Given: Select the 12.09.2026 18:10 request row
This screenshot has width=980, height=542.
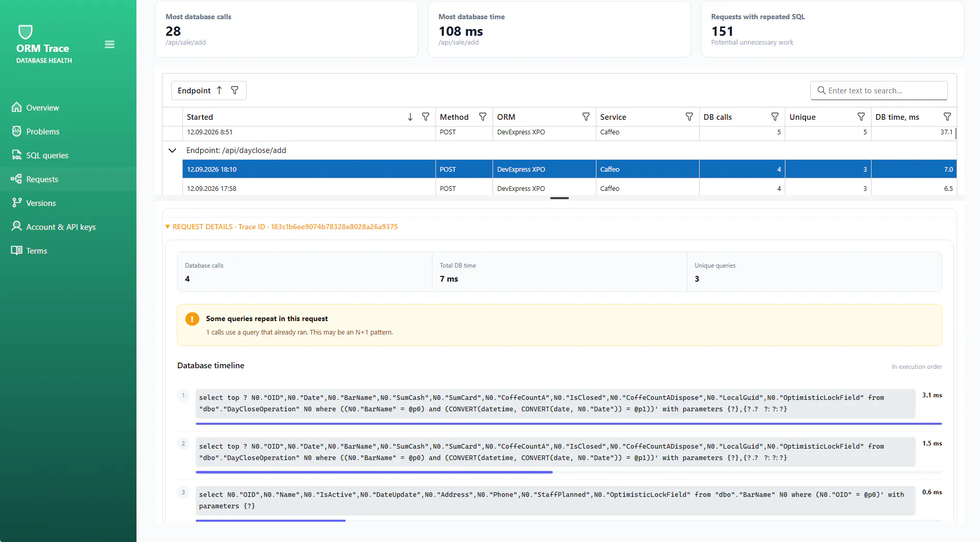Looking at the screenshot, I should 569,169.
